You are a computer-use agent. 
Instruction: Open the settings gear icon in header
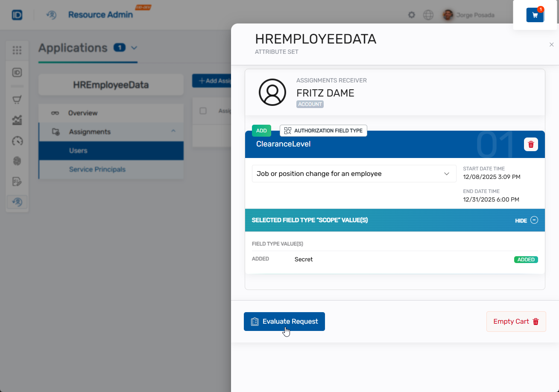(412, 15)
